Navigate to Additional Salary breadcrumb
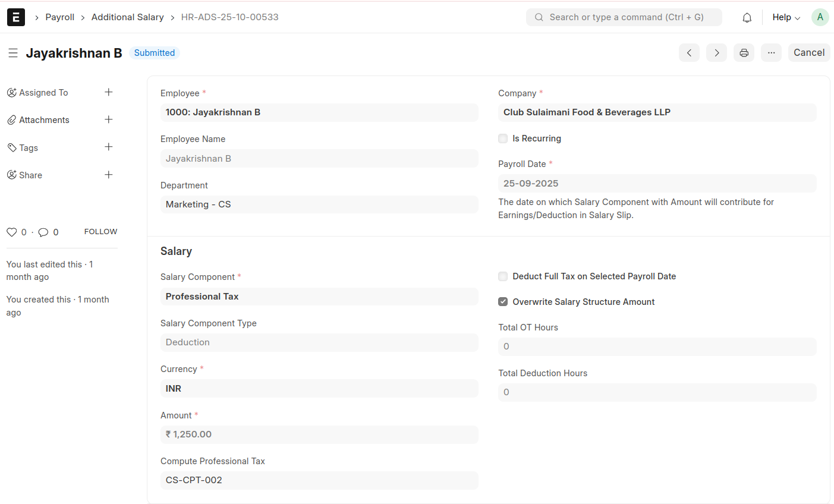 coord(127,17)
